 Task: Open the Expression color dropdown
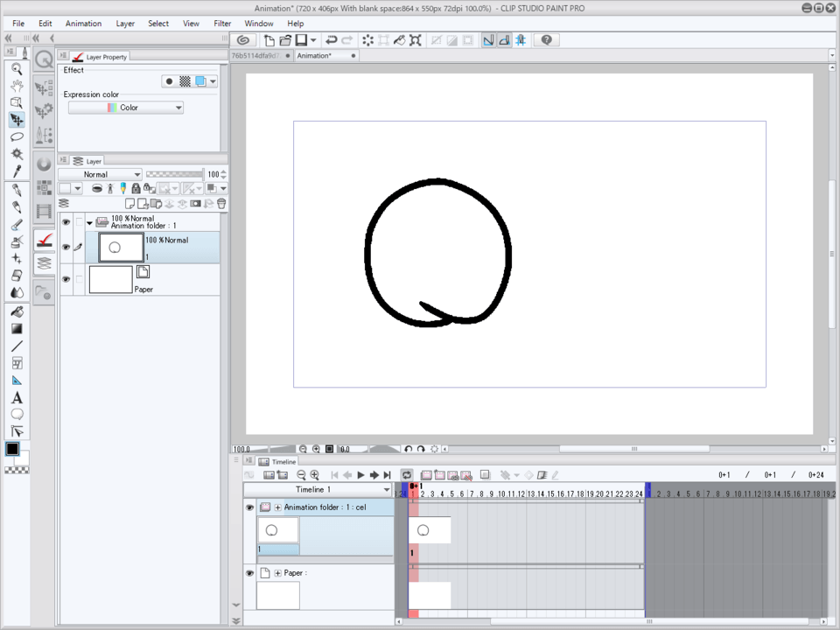click(126, 108)
